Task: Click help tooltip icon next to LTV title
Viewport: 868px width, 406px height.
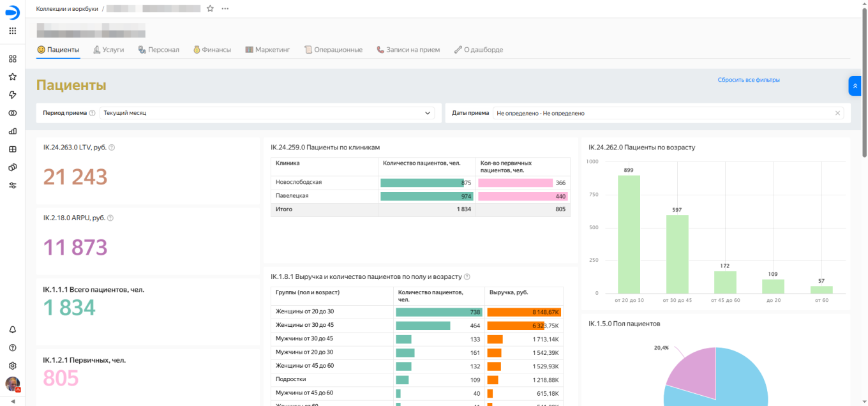Action: [x=112, y=147]
